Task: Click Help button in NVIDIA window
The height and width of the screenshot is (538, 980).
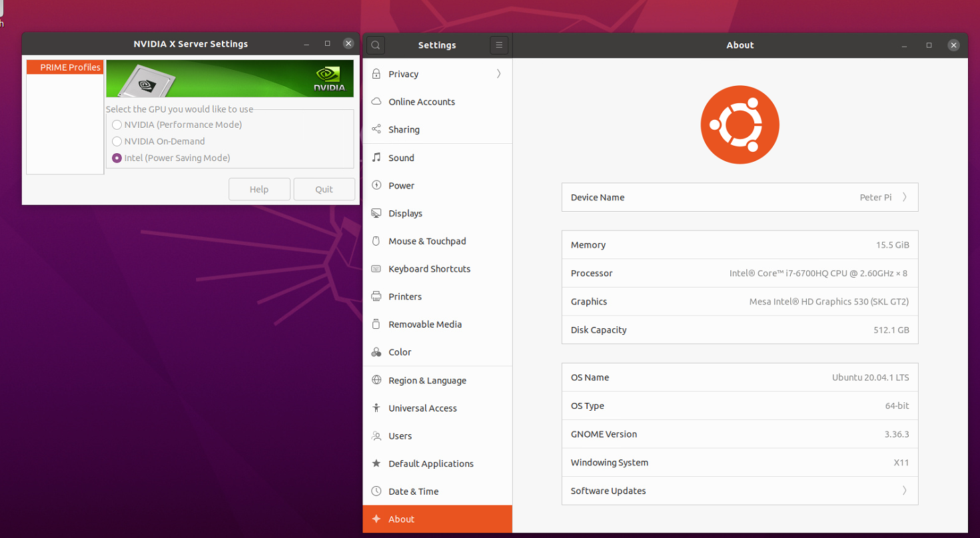Action: 259,189
